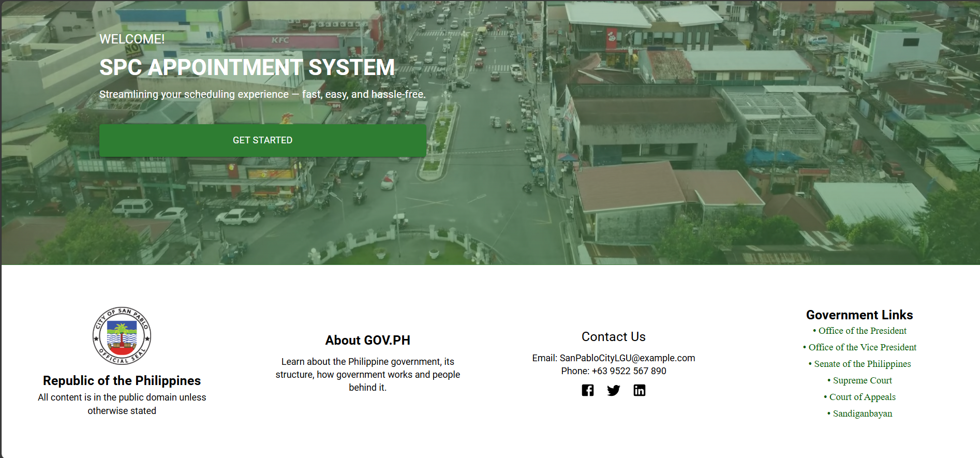The image size is (980, 458).
Task: Click the Streamlining your scheduling experience tagline
Action: (262, 94)
